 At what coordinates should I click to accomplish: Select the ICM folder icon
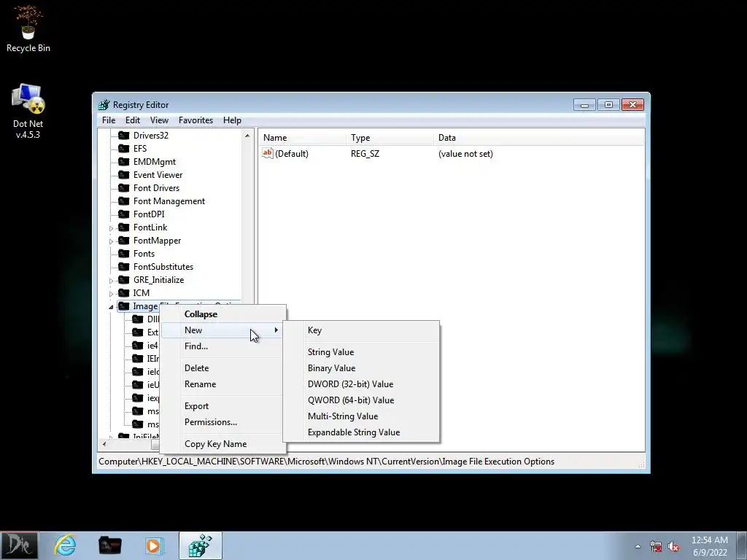[x=124, y=293]
